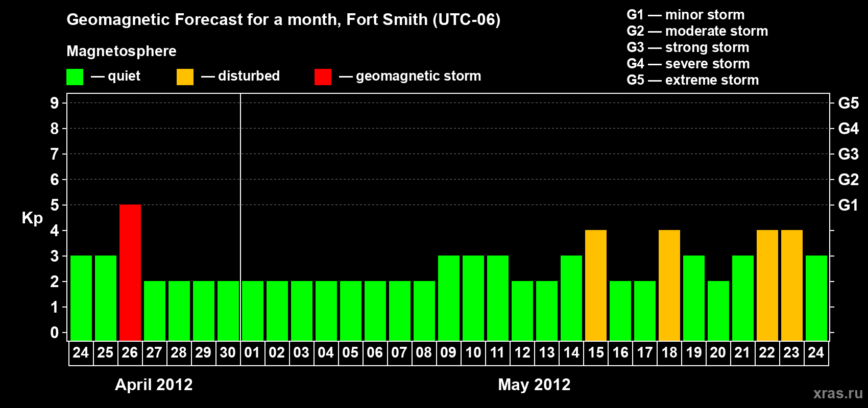Image resolution: width=868 pixels, height=408 pixels.
Task: Click the G4 right axis label
Action: [x=849, y=129]
